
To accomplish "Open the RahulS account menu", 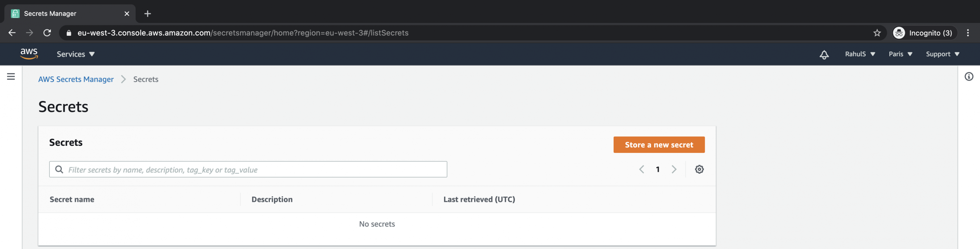I will coord(860,54).
